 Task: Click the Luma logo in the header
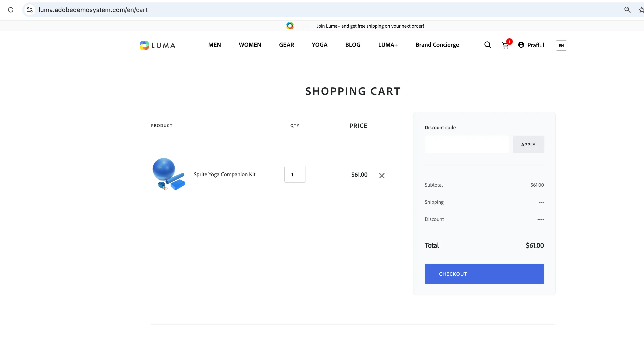pyautogui.click(x=158, y=45)
